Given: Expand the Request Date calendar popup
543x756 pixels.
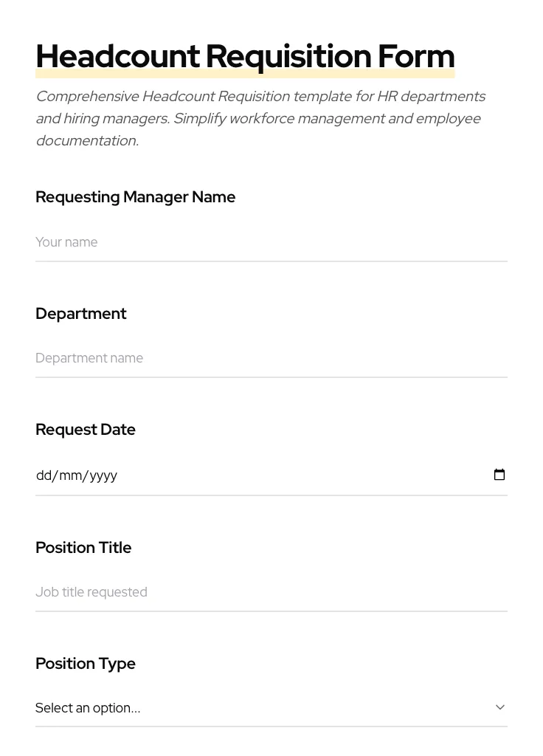Looking at the screenshot, I should [x=499, y=475].
